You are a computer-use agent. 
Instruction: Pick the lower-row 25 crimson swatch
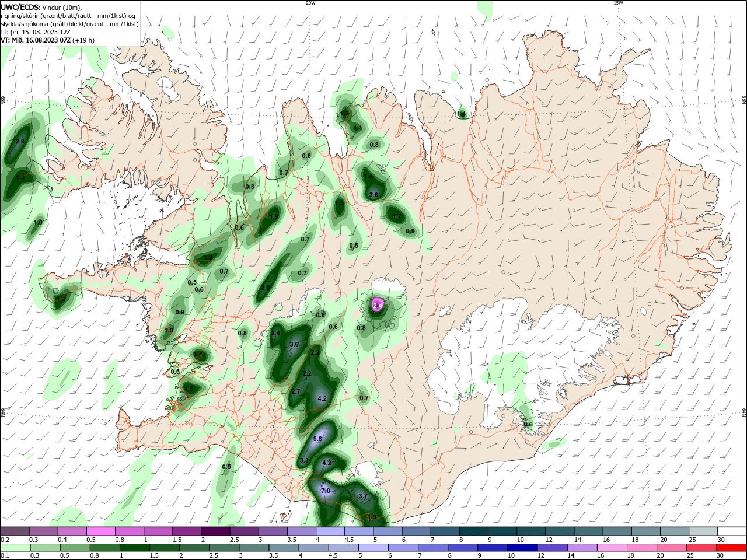coord(701,548)
